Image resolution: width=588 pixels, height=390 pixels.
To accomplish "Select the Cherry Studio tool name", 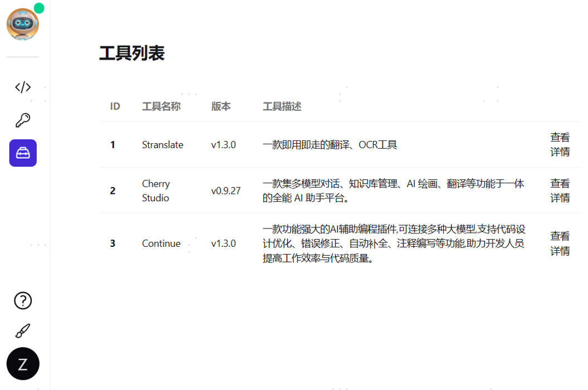I will click(156, 191).
